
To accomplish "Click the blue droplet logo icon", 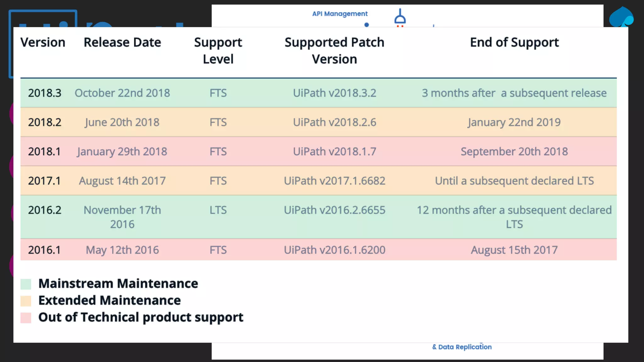I will 621,17.
